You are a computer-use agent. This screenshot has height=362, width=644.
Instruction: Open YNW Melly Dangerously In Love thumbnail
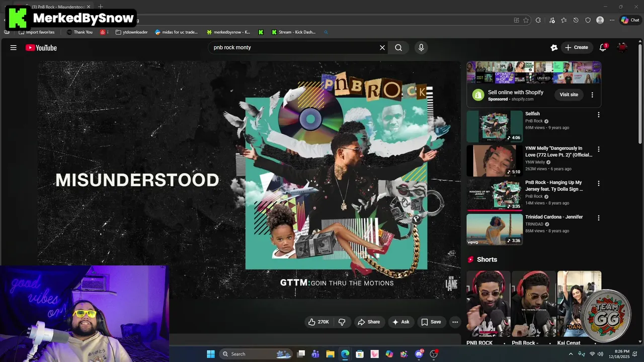[x=495, y=161]
